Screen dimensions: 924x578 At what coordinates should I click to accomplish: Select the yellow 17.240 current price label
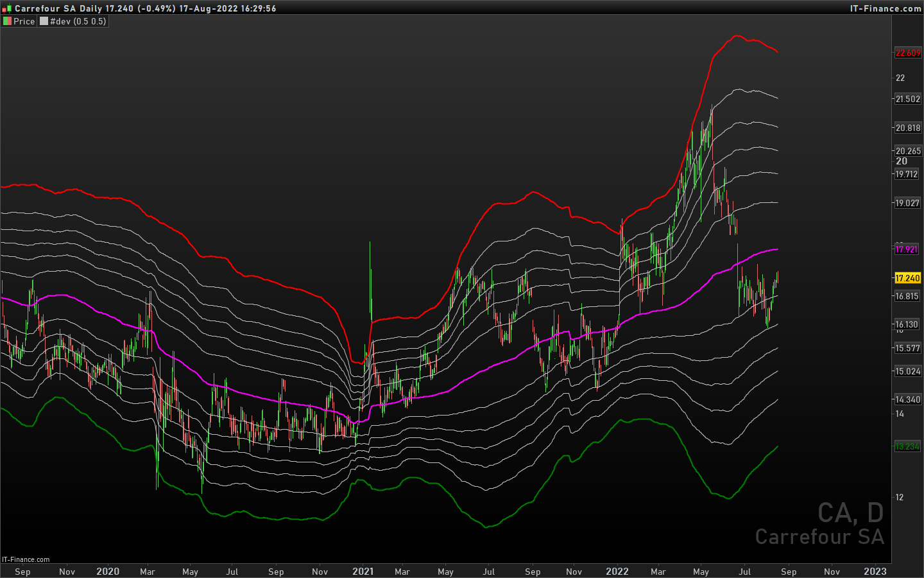pyautogui.click(x=908, y=278)
